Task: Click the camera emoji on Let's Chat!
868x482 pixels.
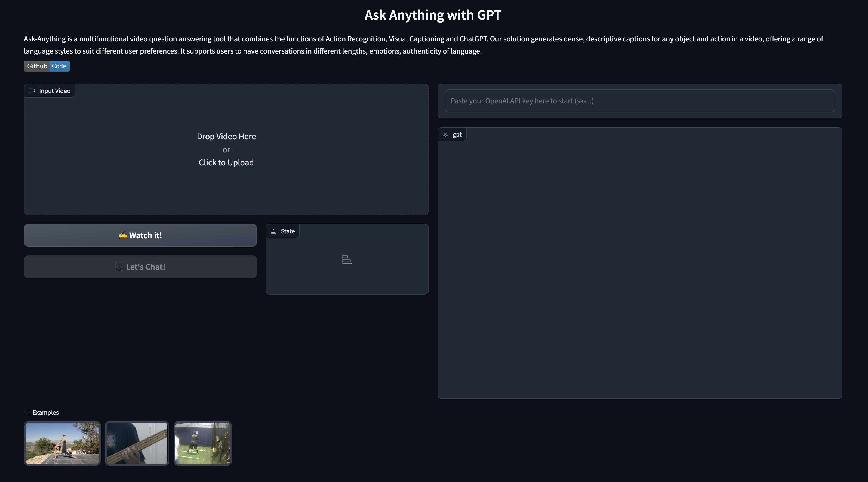Action: coord(119,267)
